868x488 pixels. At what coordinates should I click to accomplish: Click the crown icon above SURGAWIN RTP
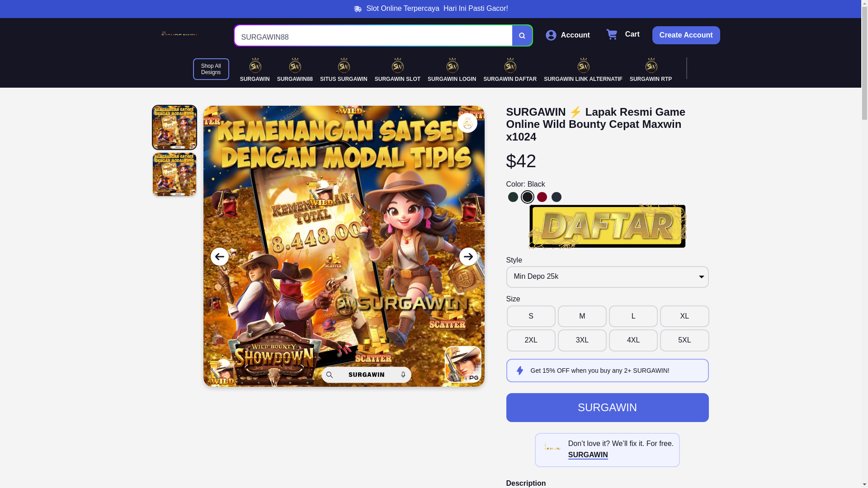click(651, 66)
